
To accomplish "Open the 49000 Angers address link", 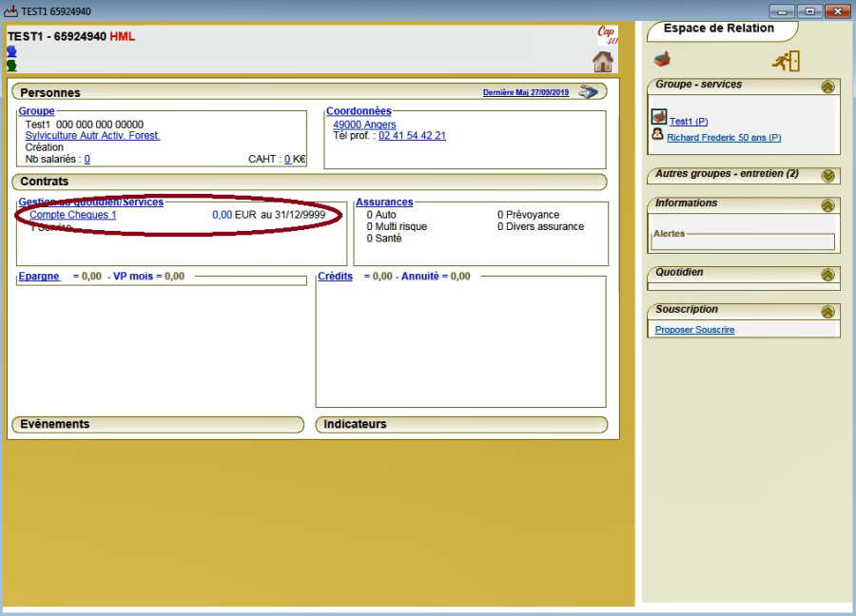I will (364, 125).
